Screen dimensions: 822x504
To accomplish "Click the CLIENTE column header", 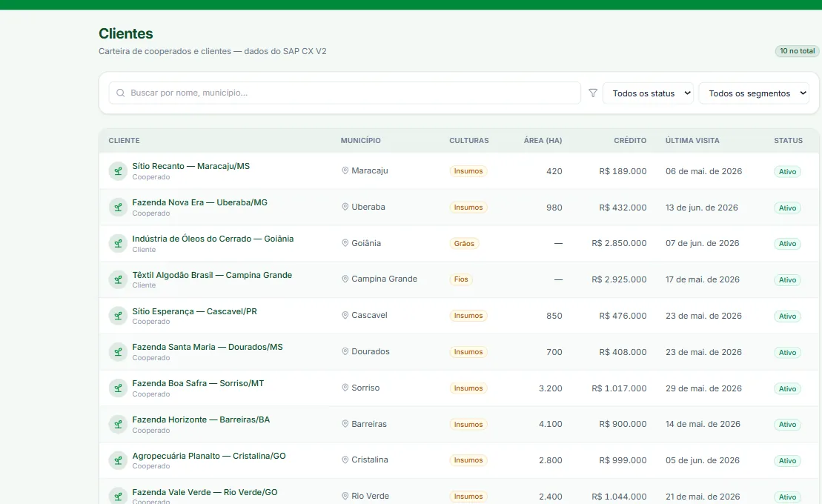I will coord(125,141).
